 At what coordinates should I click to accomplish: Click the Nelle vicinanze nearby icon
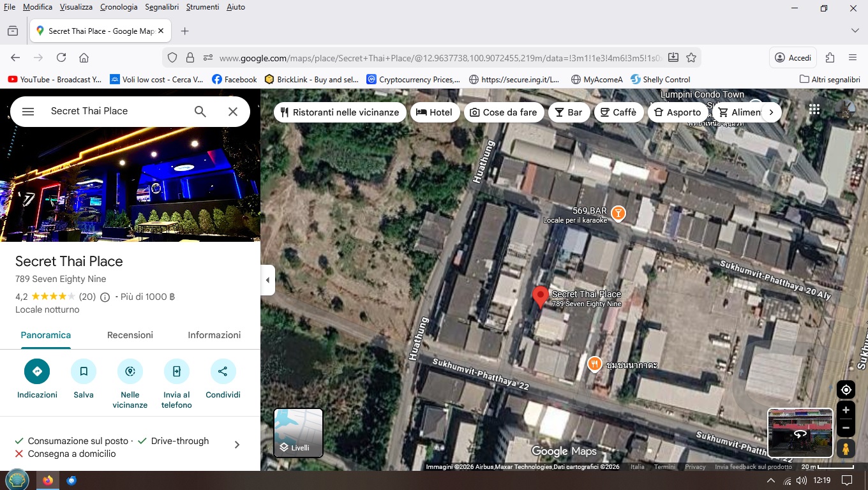pos(130,371)
